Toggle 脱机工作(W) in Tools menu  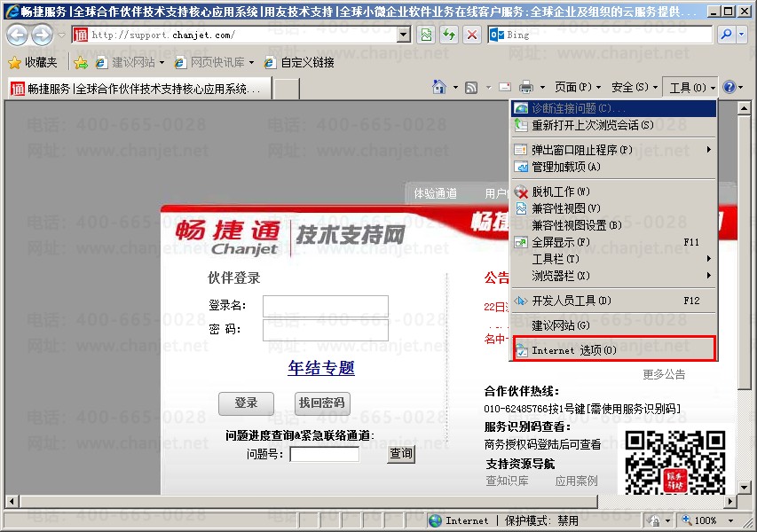click(613, 192)
